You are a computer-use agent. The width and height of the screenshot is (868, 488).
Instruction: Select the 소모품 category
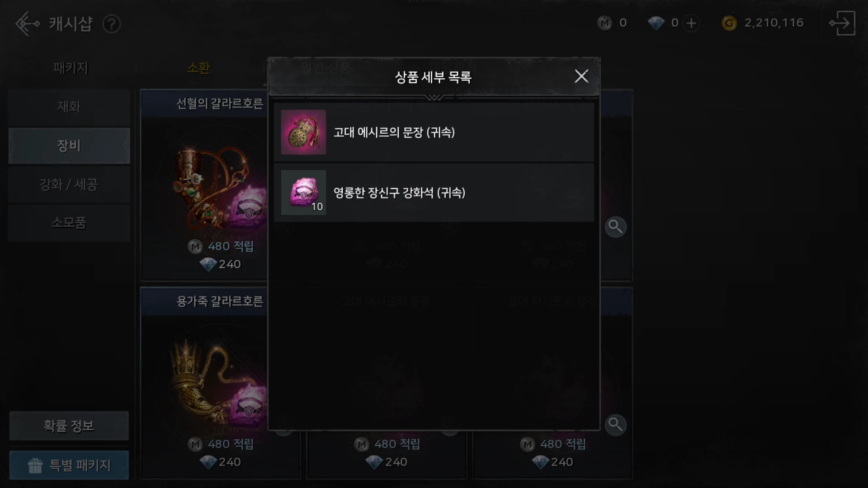pos(69,223)
